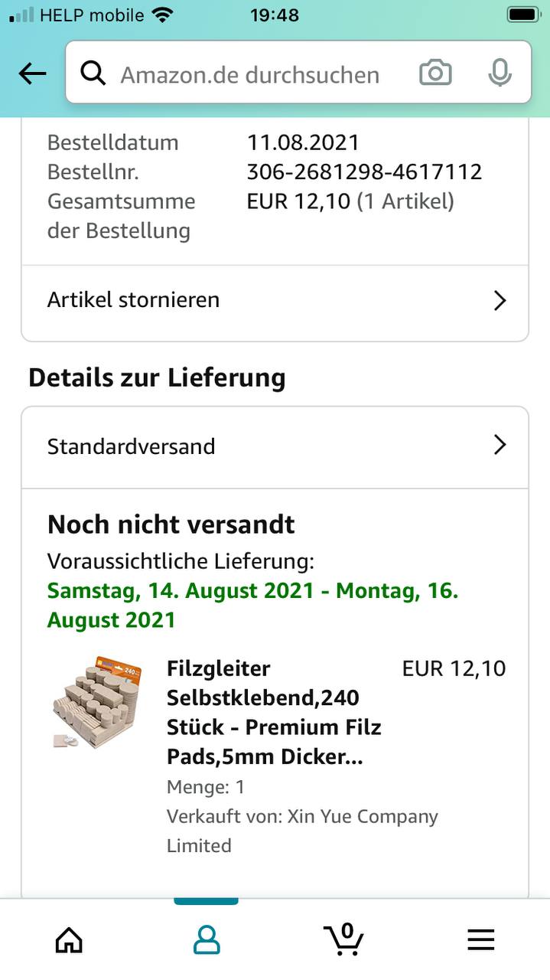Tap the Wi-Fi status icon
The width and height of the screenshot is (550, 980).
162,15
